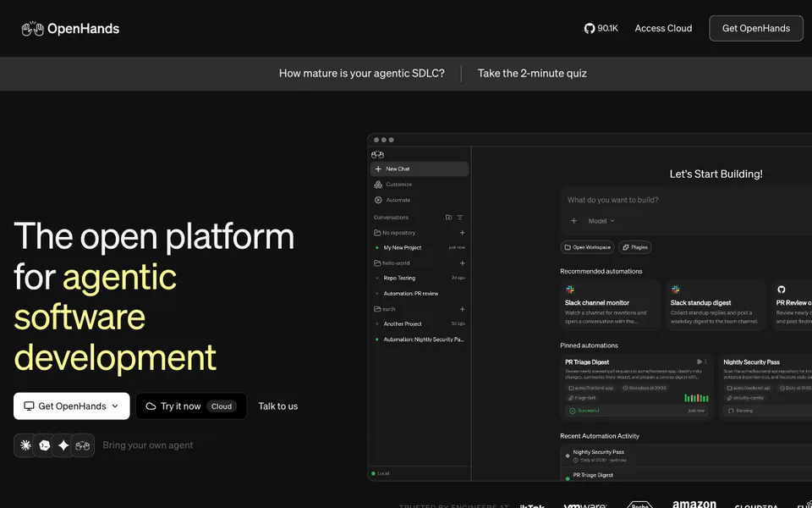Open the agentic SDLC maturity banner text
The height and width of the screenshot is (508, 812).
point(361,73)
